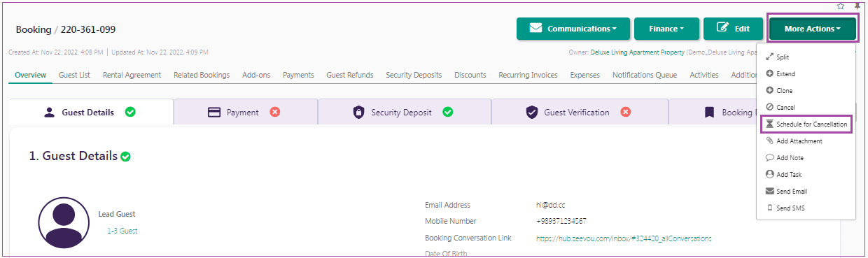Viewport: 868px width, 258px height.
Task: Click the Split arrows icon
Action: point(770,57)
